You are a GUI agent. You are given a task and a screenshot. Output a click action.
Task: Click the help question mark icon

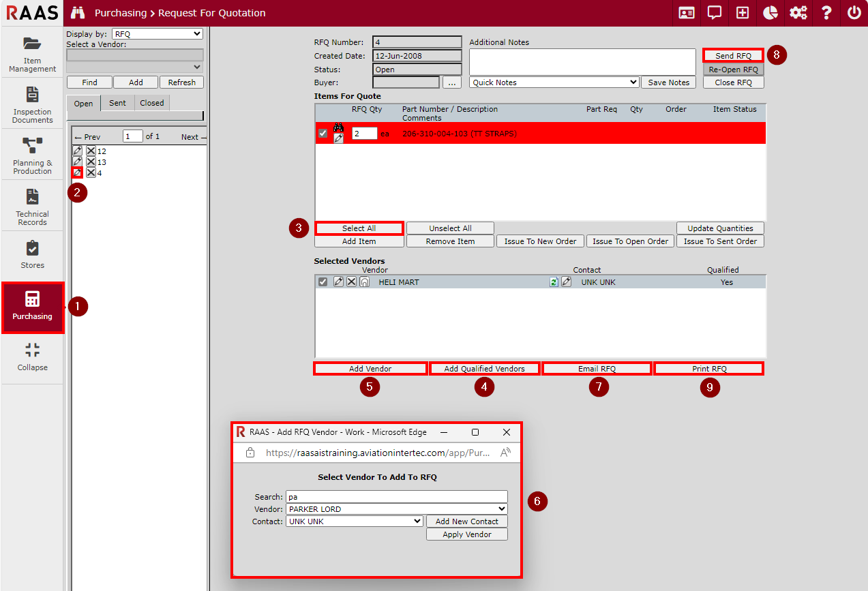[826, 13]
